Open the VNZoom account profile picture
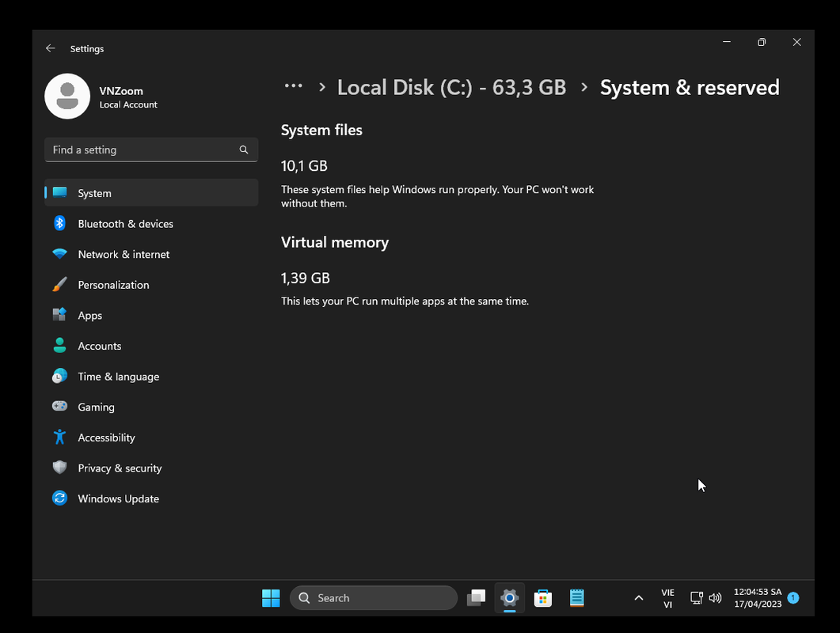Screen dimensions: 840x633 pyautogui.click(x=67, y=97)
